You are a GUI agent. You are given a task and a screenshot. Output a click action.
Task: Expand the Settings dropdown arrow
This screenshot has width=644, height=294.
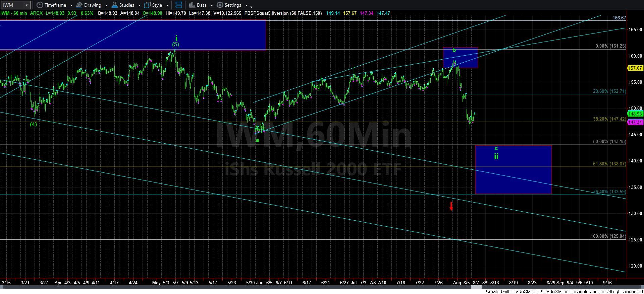(246, 5)
